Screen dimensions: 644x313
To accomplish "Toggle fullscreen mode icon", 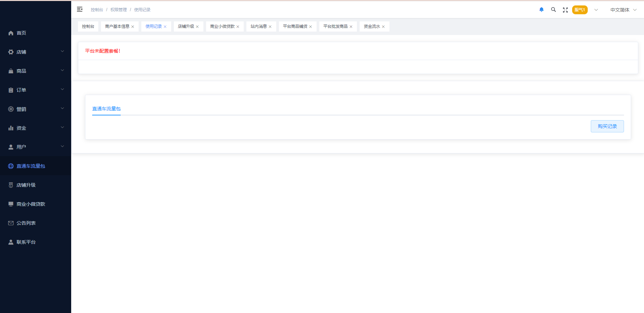I will coord(565,10).
